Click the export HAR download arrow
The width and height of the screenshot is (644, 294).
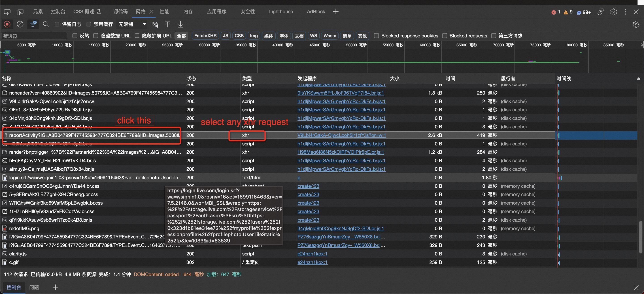(x=180, y=24)
